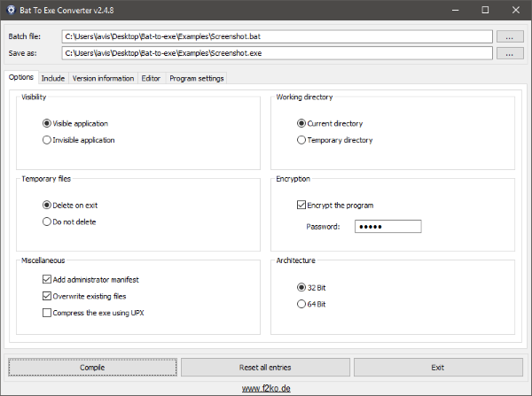
Task: Switch to the Editor tab
Action: (x=151, y=78)
